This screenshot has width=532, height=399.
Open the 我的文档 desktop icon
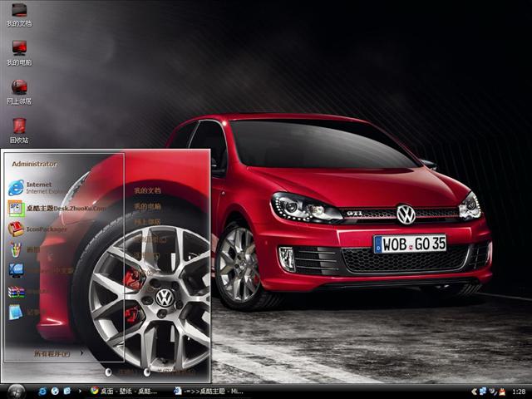19,15
